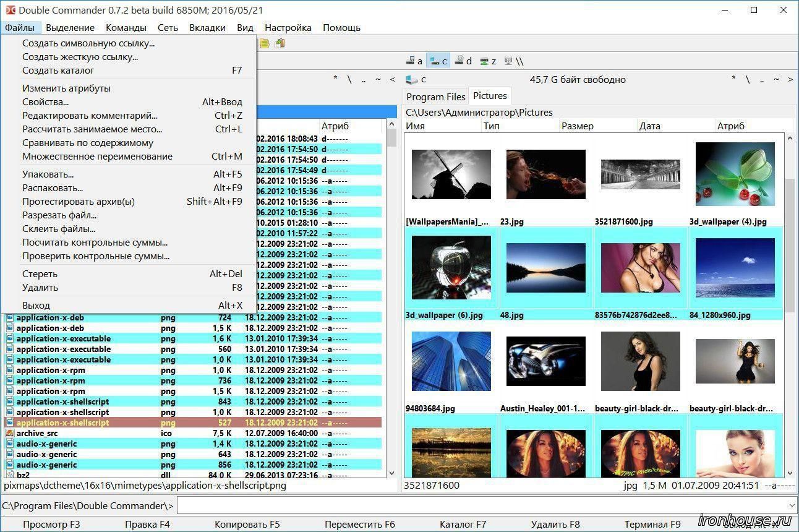Sort right panel by Размер column

(598, 126)
